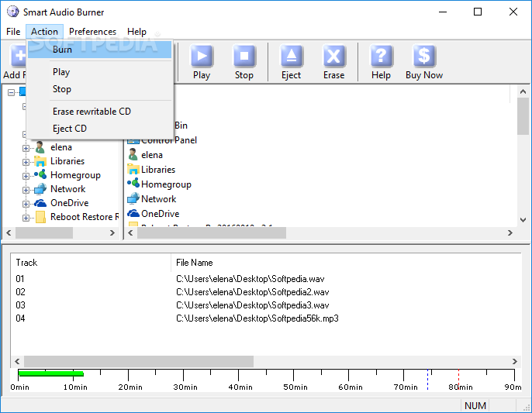
Task: Click the Libraries icon in file list
Action: pos(133,169)
